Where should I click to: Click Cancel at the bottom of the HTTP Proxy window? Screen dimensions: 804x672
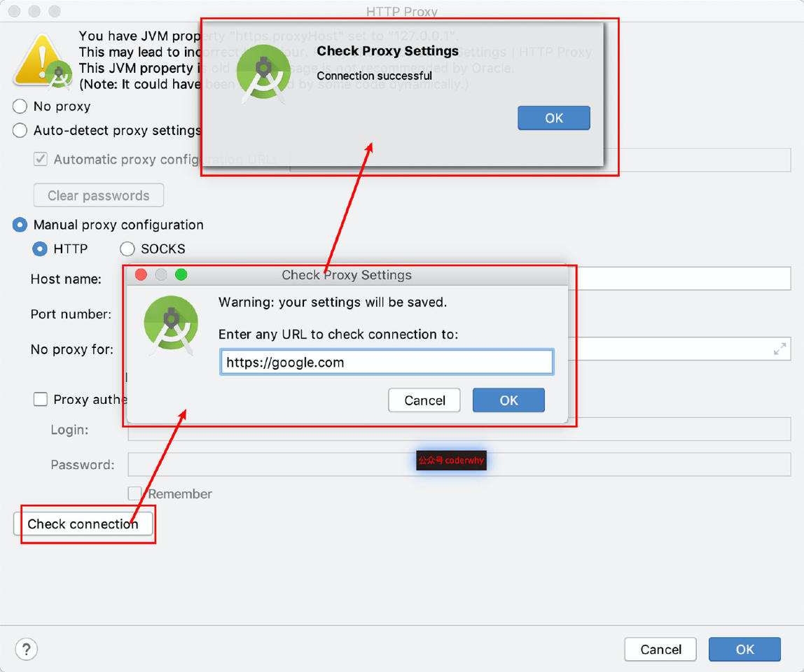[660, 650]
